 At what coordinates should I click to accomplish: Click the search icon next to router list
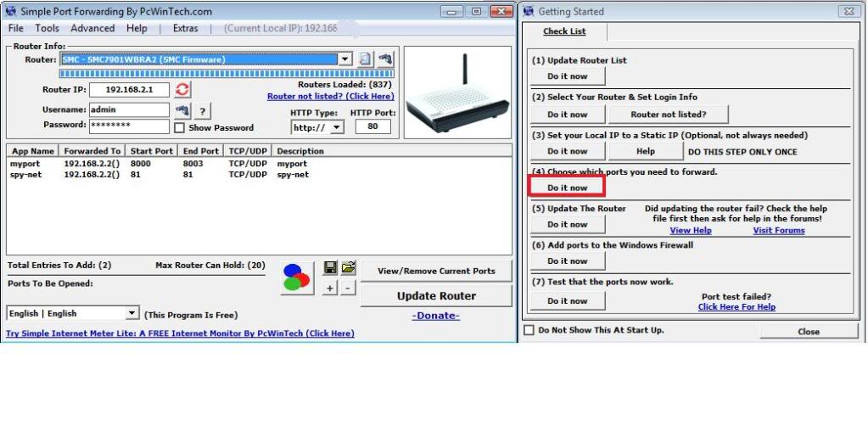tap(385, 59)
